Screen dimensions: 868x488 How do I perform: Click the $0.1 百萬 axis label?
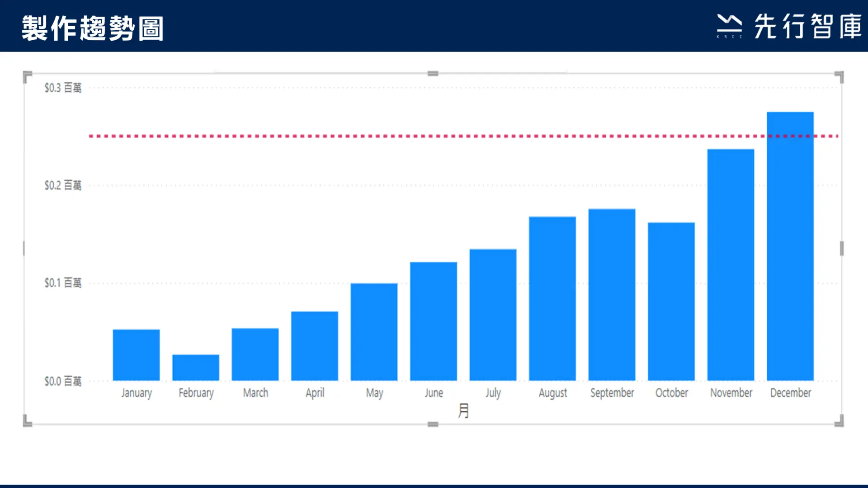63,283
